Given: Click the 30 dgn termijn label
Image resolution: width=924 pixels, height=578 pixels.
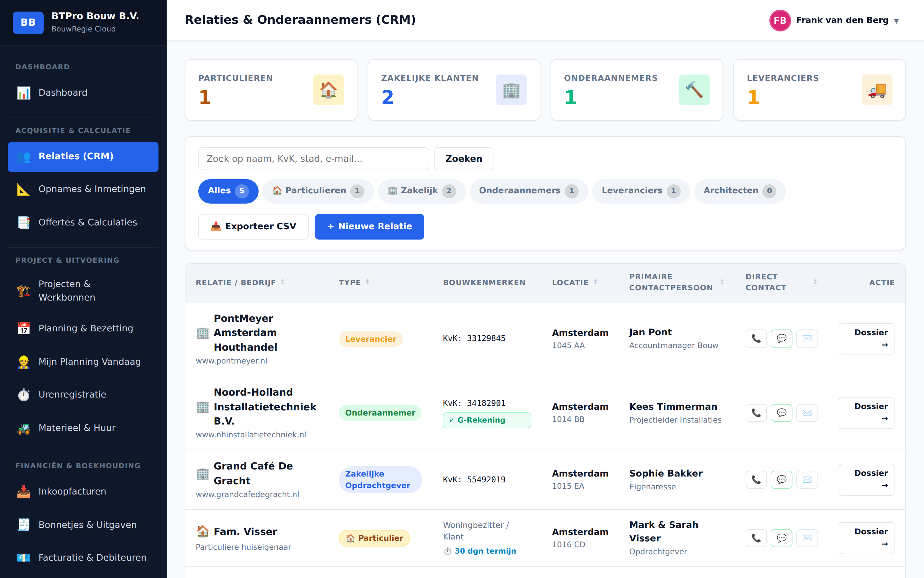Looking at the screenshot, I should pyautogui.click(x=480, y=551).
